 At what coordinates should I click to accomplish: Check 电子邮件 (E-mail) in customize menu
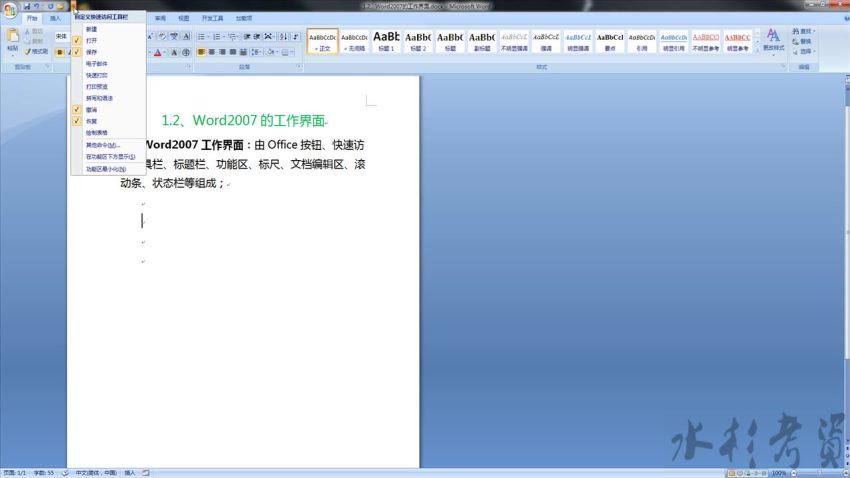pyautogui.click(x=108, y=64)
